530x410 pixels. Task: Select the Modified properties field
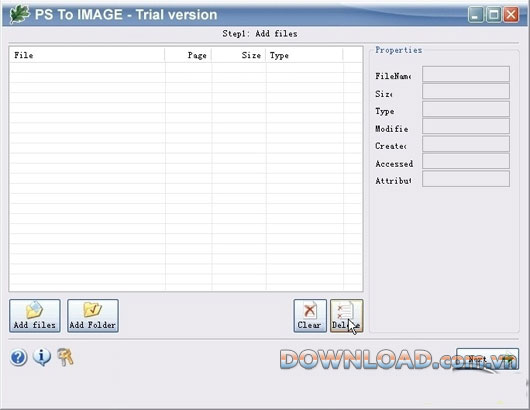click(466, 126)
